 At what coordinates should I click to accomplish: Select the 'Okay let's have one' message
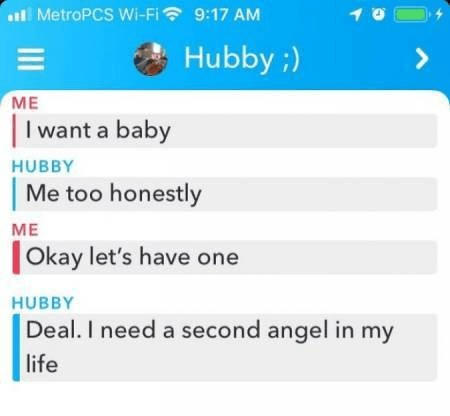point(225,257)
